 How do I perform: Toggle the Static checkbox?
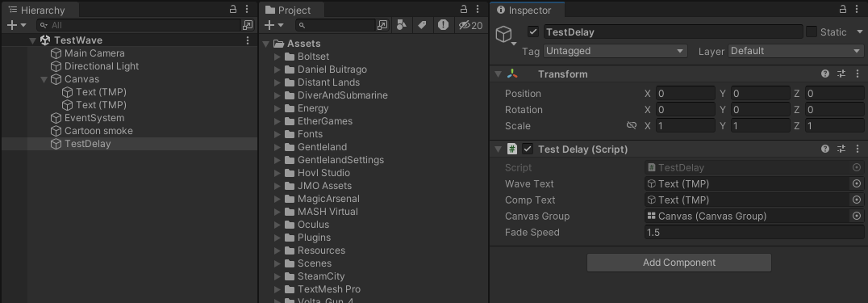[x=812, y=32]
